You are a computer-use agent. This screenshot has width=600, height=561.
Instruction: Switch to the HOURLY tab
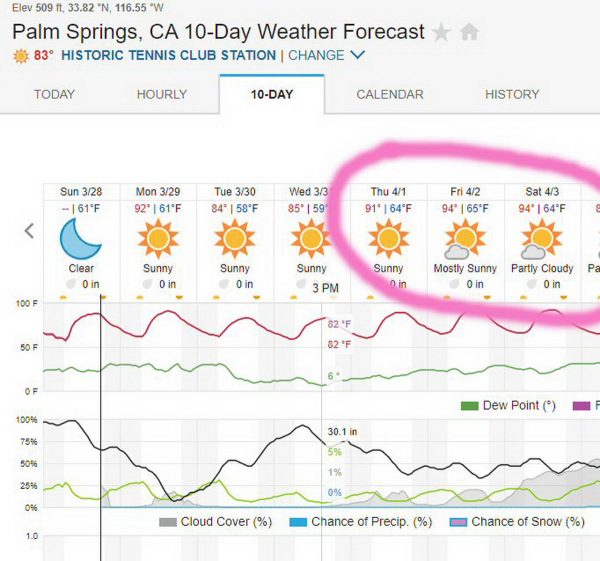tap(162, 94)
